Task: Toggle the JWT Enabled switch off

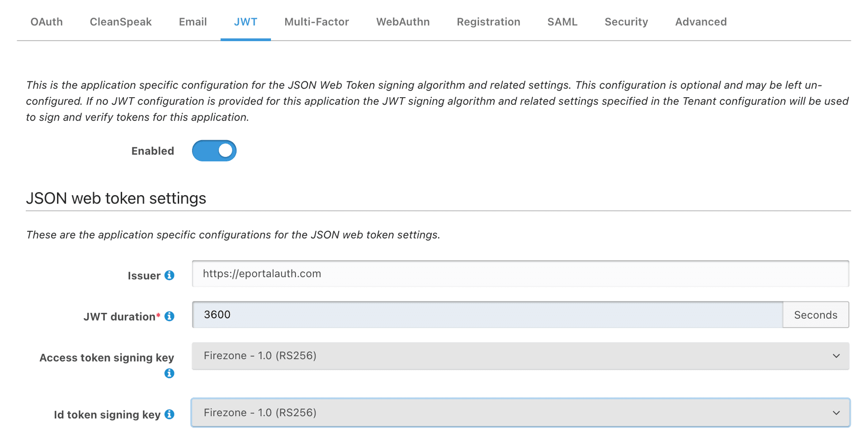Action: click(214, 151)
